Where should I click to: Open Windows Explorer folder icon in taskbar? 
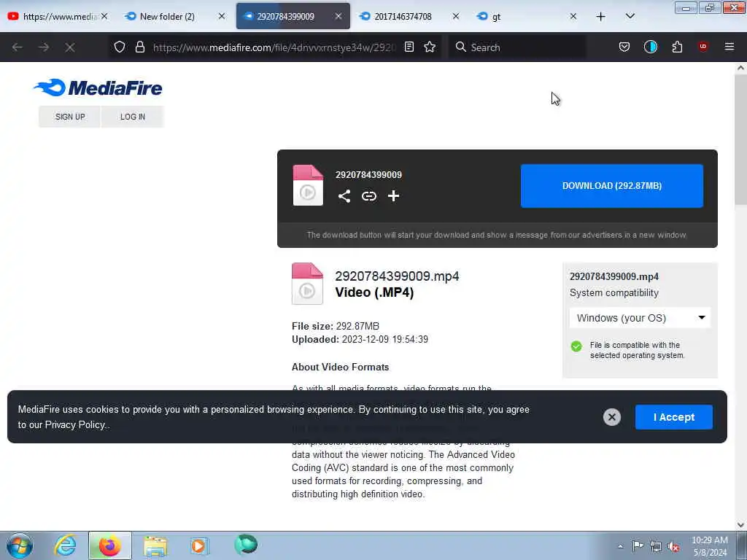155,546
